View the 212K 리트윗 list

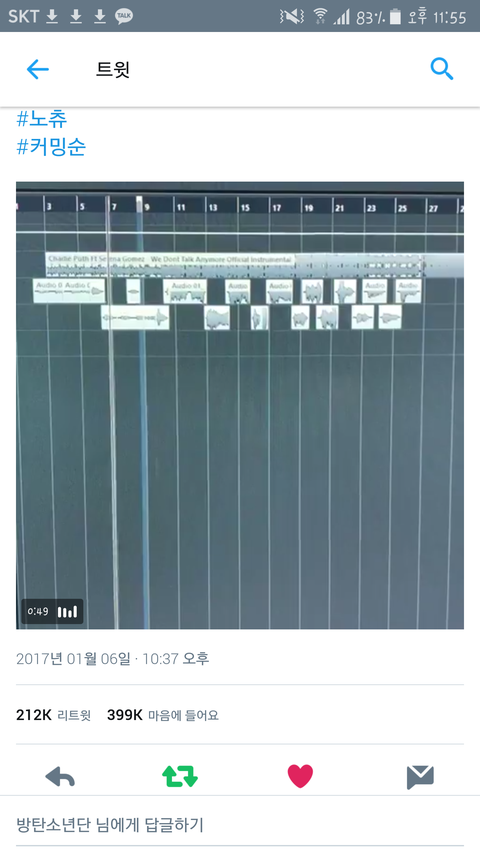click(x=53, y=715)
